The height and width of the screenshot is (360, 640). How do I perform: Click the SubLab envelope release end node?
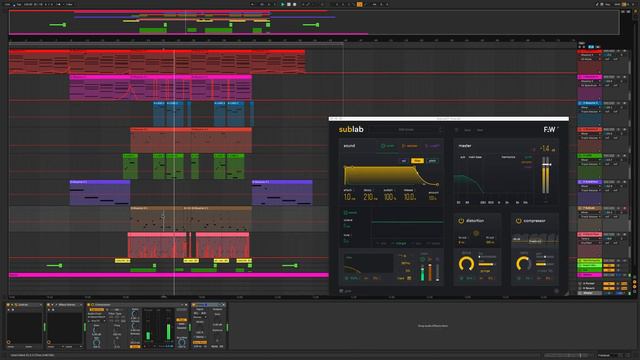[437, 184]
